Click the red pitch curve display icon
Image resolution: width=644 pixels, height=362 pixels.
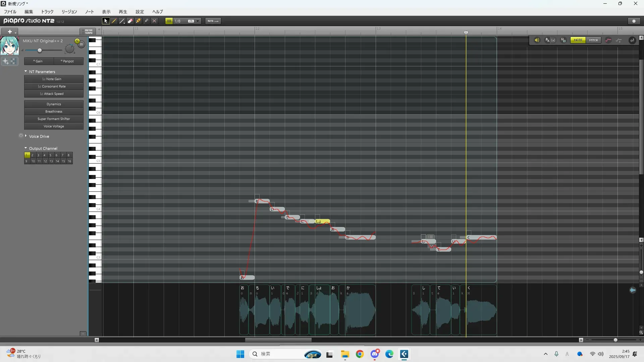tap(608, 40)
